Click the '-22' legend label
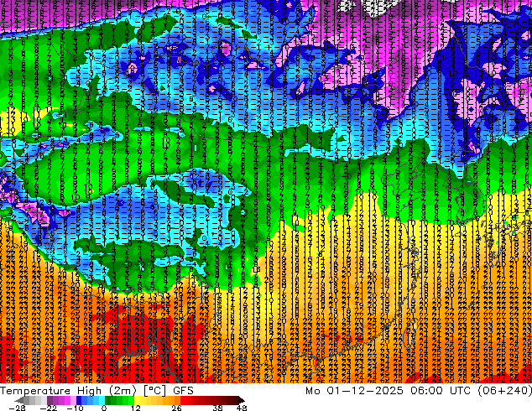 click(x=49, y=408)
